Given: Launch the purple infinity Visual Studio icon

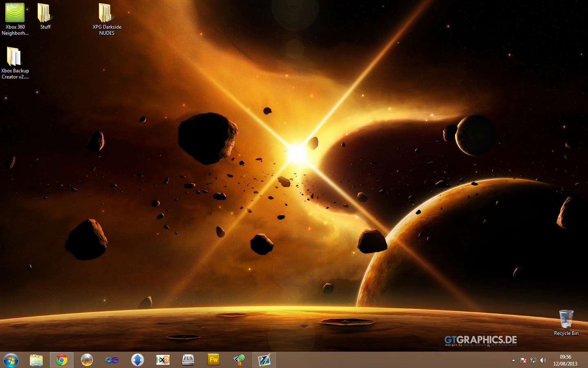Looking at the screenshot, I should 112,360.
